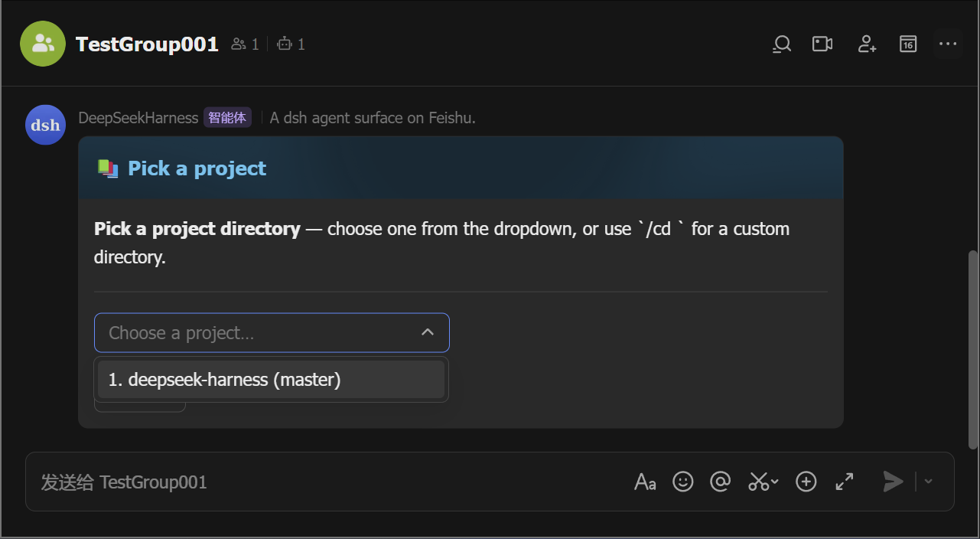Open send options dropdown arrow
This screenshot has height=539, width=980.
tap(929, 482)
